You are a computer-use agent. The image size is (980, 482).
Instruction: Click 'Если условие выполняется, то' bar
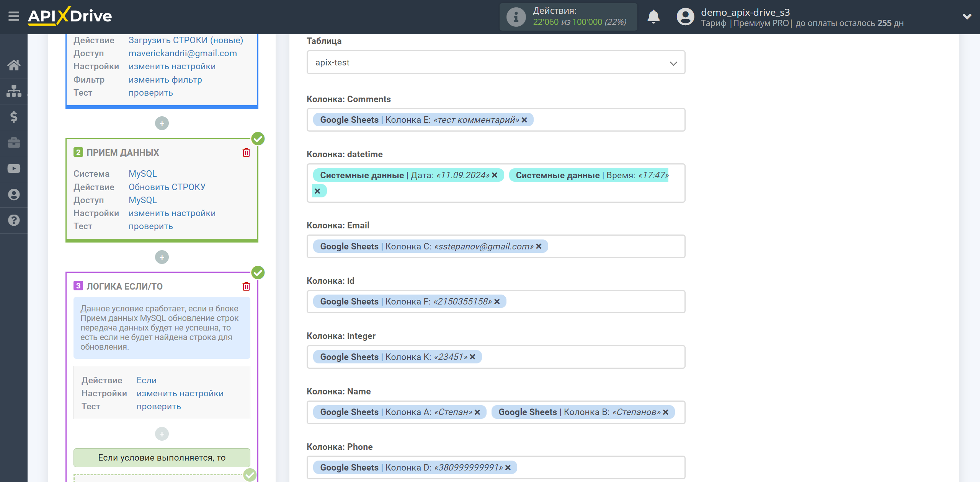click(162, 458)
